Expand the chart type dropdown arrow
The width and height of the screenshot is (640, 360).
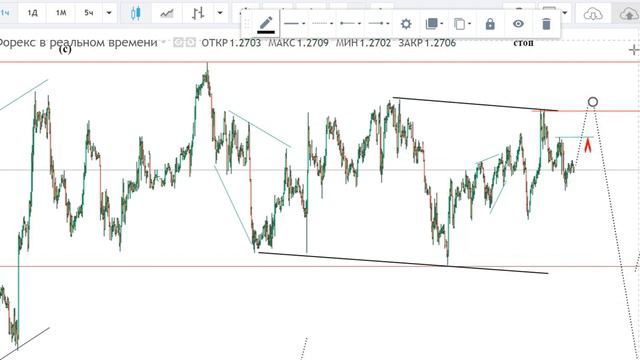220,13
